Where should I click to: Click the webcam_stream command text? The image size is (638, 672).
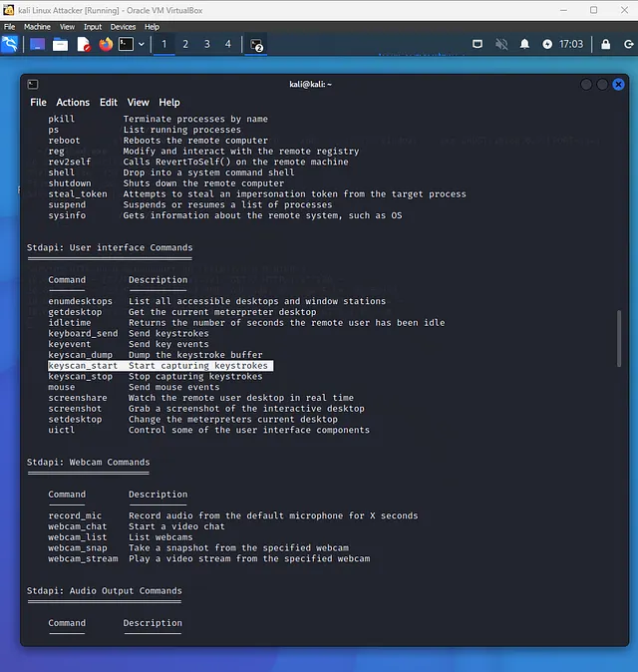coord(83,558)
